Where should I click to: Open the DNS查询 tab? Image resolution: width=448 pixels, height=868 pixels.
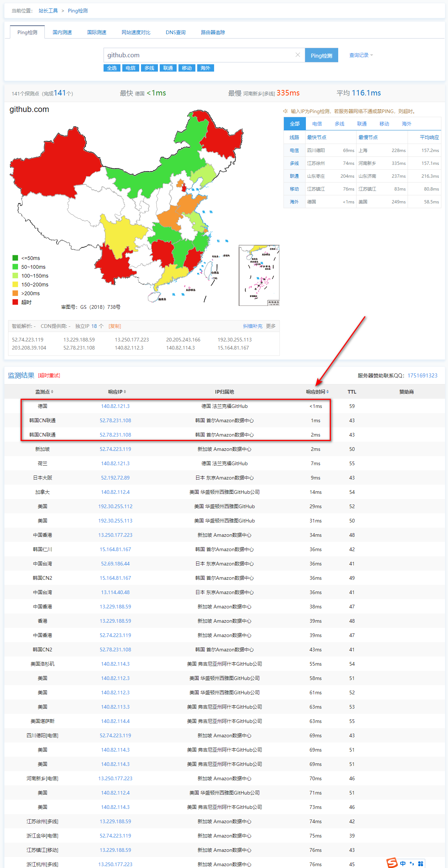[x=176, y=32]
